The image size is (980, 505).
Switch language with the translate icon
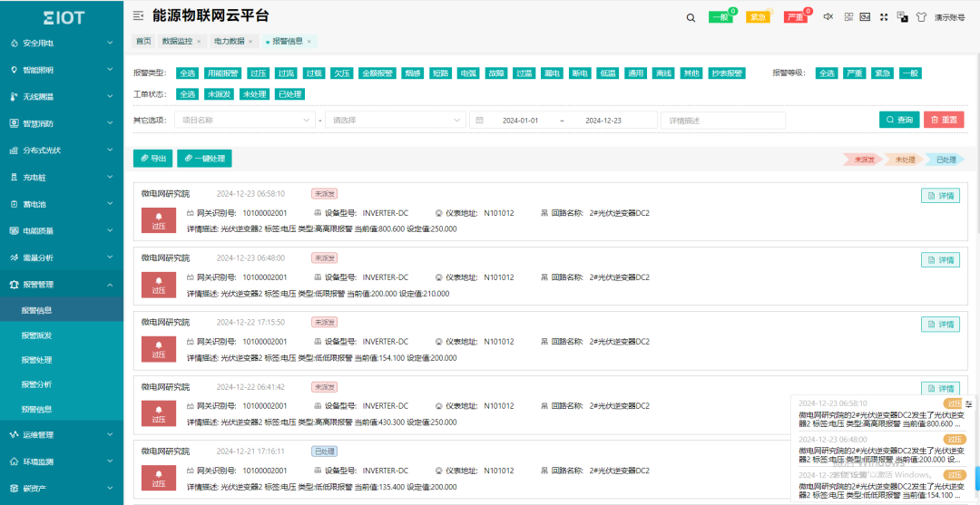tap(903, 17)
